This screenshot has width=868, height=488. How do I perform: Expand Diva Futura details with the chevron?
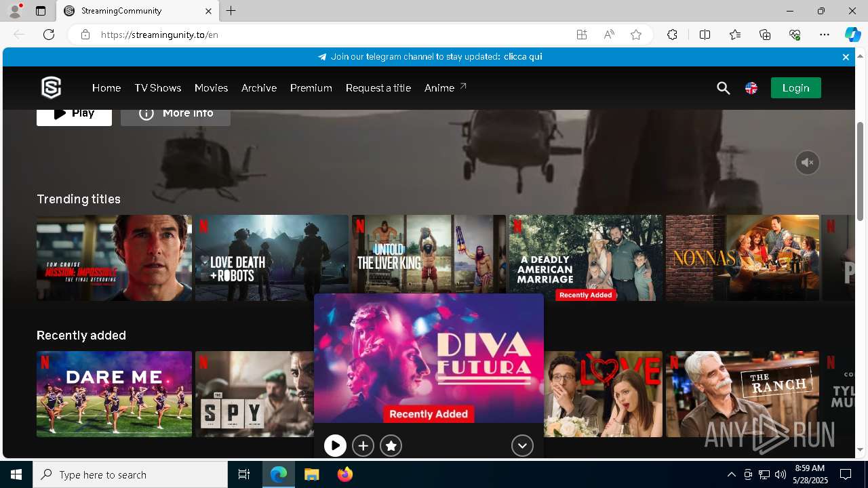(x=522, y=445)
